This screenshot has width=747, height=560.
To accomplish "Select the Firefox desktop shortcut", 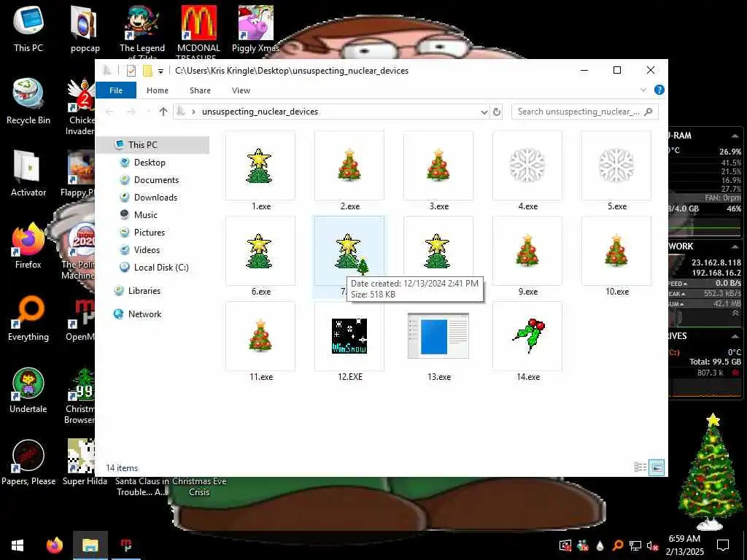I will click(x=28, y=246).
